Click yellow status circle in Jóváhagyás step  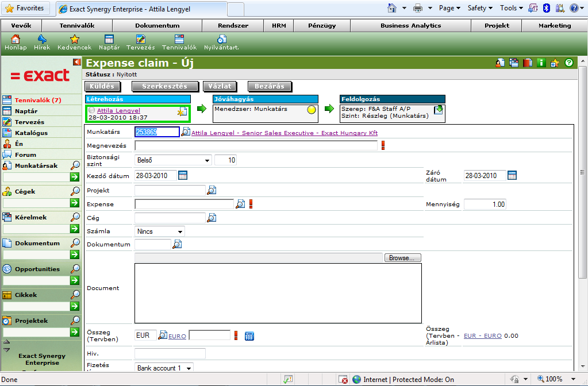312,110
